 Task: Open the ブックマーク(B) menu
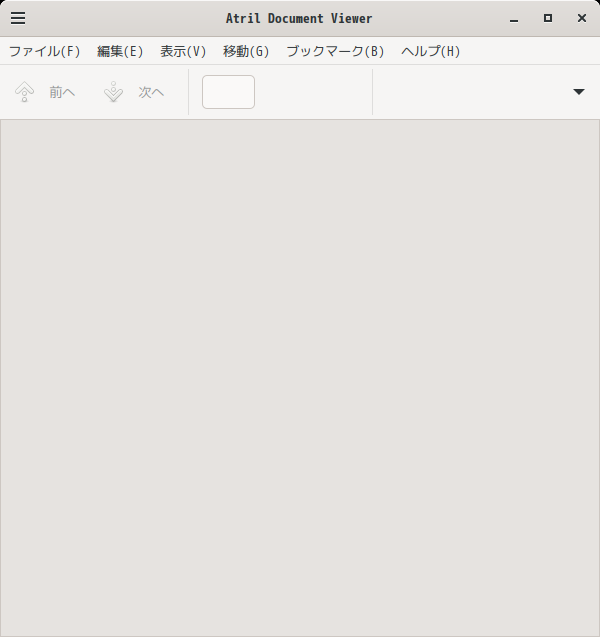pyautogui.click(x=335, y=51)
